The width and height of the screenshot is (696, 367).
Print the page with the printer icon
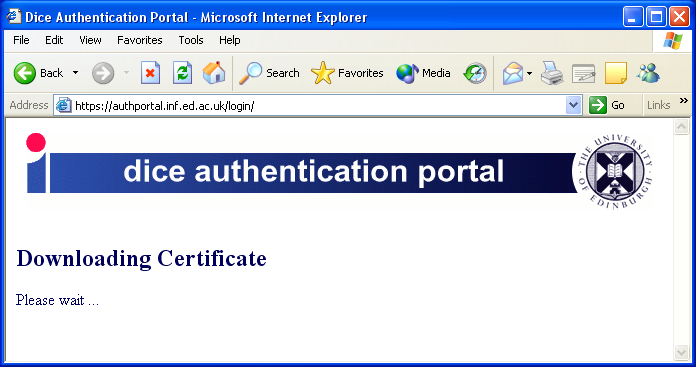552,73
